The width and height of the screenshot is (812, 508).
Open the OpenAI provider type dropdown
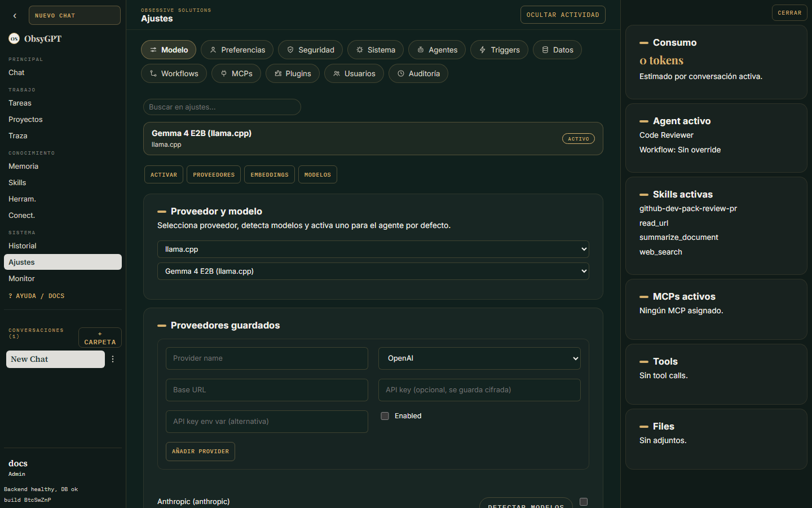click(479, 358)
